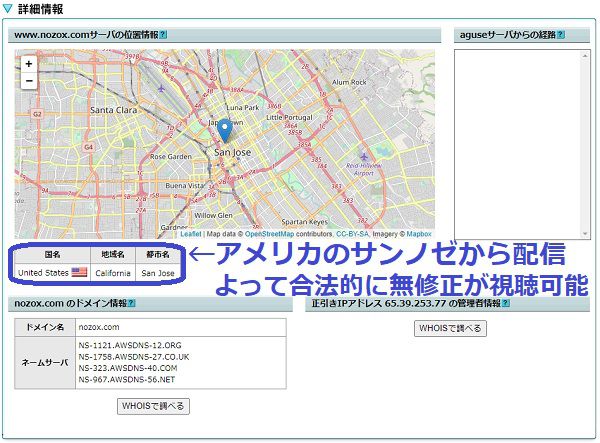Viewport: 600px width, 443px height.
Task: Select NS-323.AWSDNS-40.COM name server
Action: [128, 368]
